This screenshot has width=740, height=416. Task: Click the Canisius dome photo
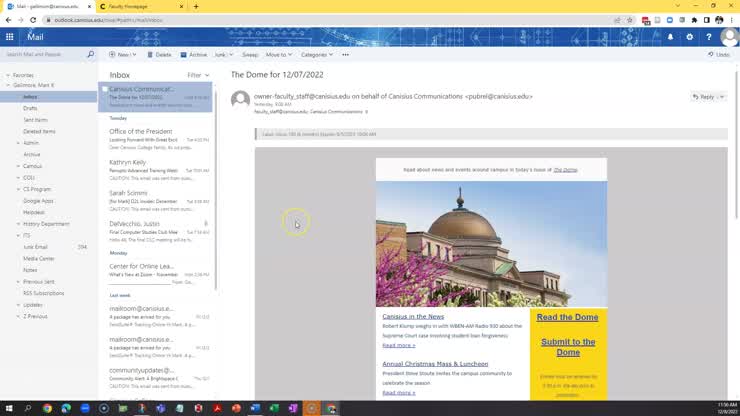491,244
